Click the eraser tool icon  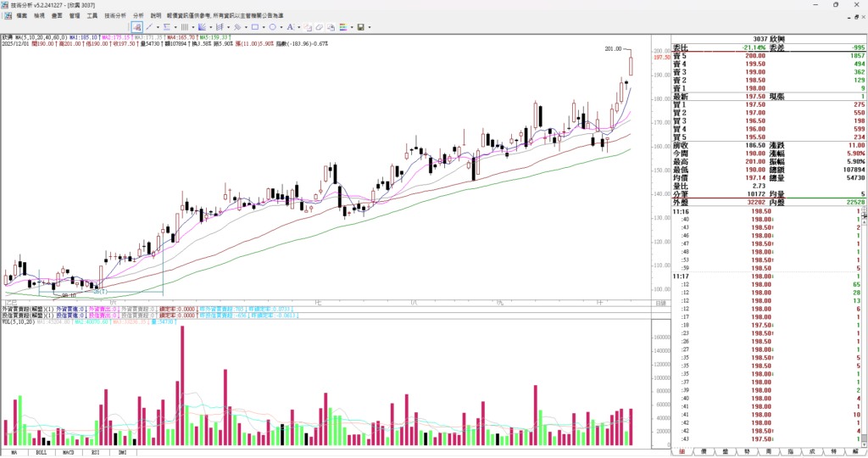click(x=319, y=27)
